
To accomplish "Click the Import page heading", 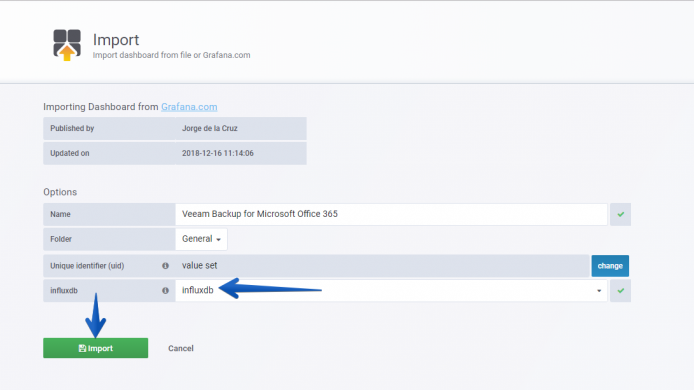I will point(116,40).
